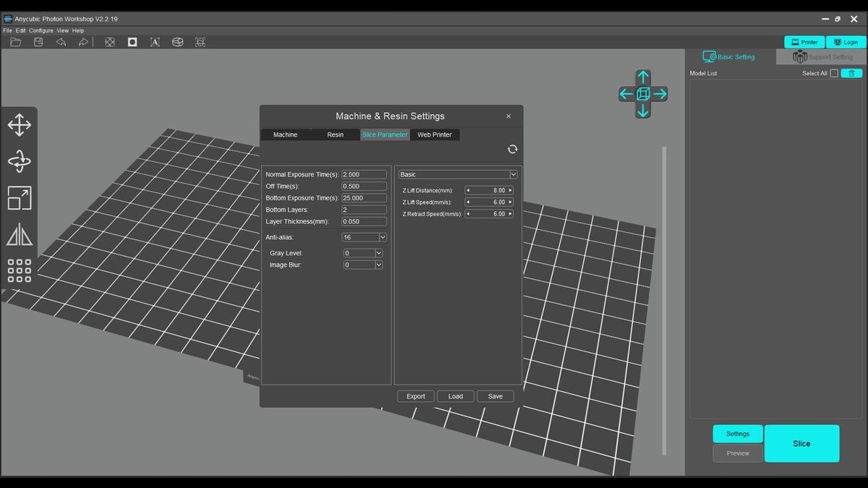
Task: Select the Move tool in left sidebar
Action: (19, 124)
